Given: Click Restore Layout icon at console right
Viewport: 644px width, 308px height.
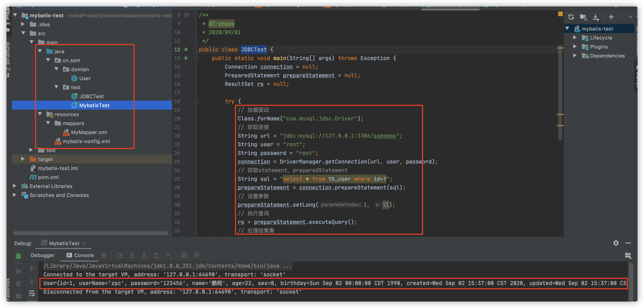Looking at the screenshot, I should pyautogui.click(x=628, y=256).
